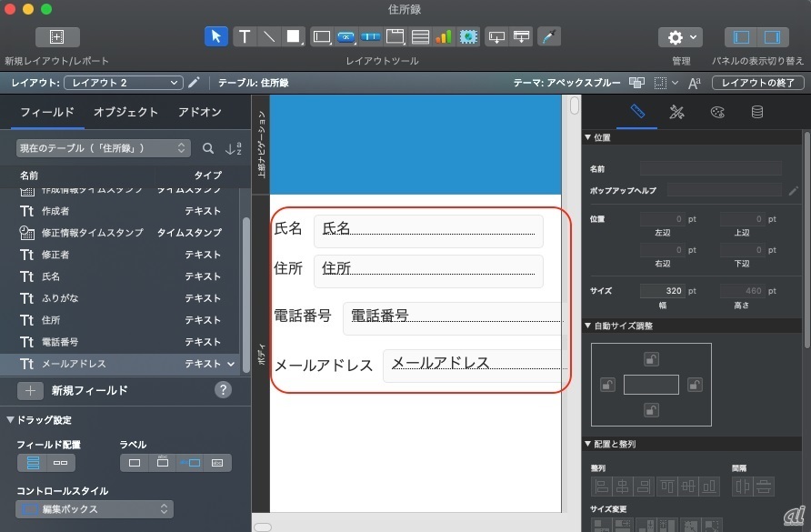Screen dimensions: 811x532
Task: Click the レイアウトの終了 button
Action: [x=757, y=83]
